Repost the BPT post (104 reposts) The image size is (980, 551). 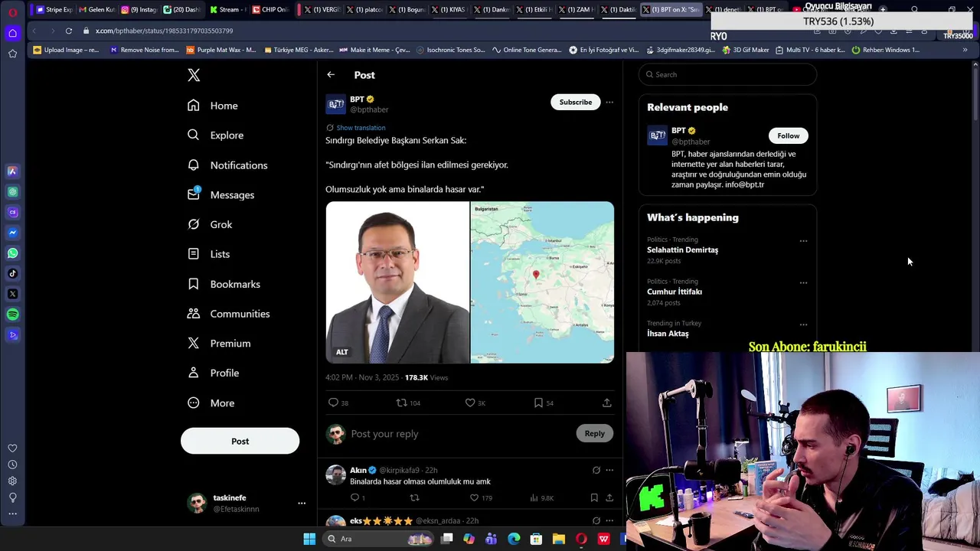click(x=401, y=403)
